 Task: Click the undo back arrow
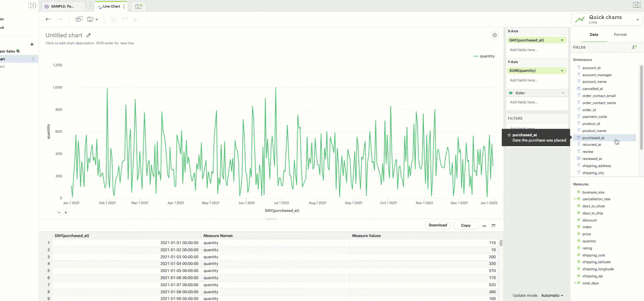48,19
